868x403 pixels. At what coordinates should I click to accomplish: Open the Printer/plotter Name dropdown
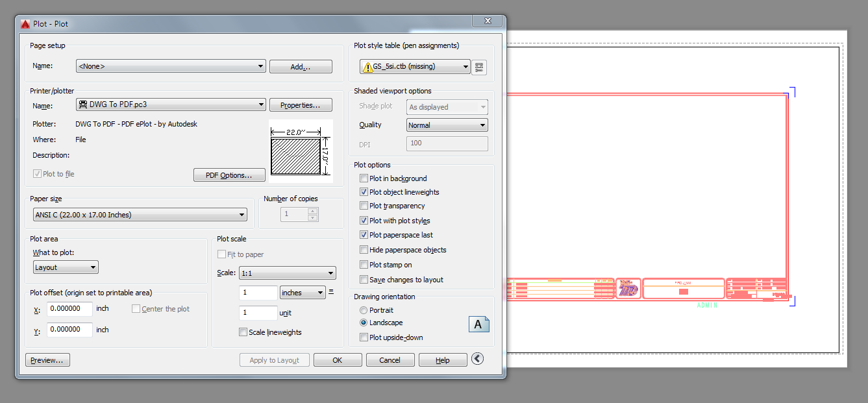(x=171, y=104)
